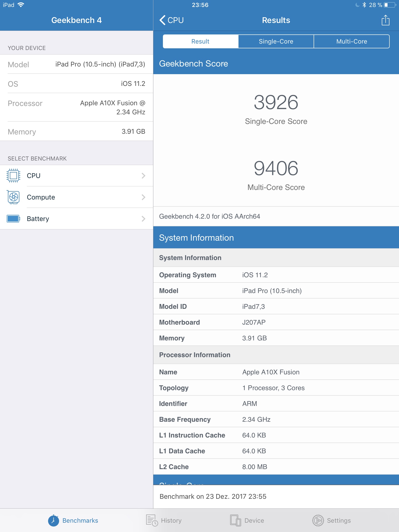This screenshot has height=532, width=399.
Task: Expand the CPU benchmark chevron
Action: 143,176
